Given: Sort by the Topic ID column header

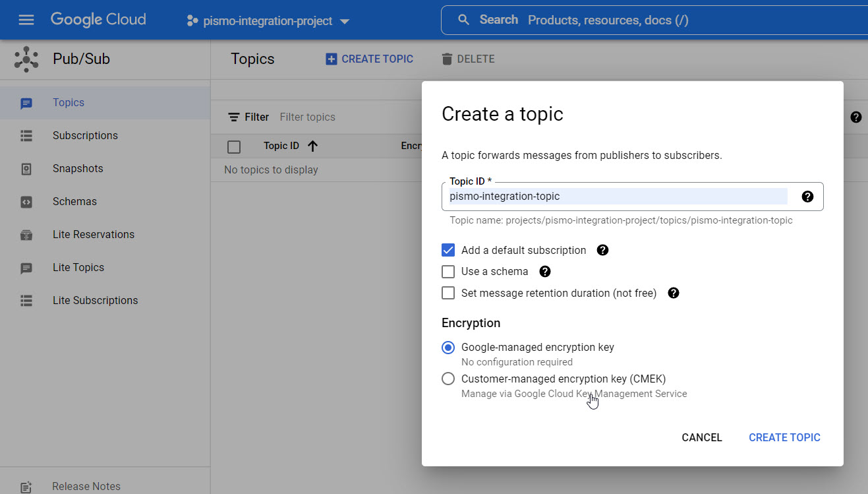Looking at the screenshot, I should [281, 146].
